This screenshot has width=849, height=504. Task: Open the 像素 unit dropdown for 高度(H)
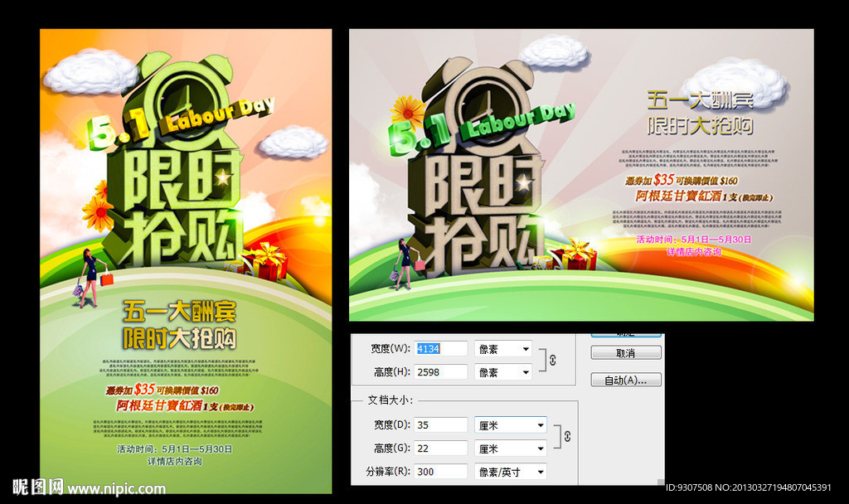(x=503, y=372)
